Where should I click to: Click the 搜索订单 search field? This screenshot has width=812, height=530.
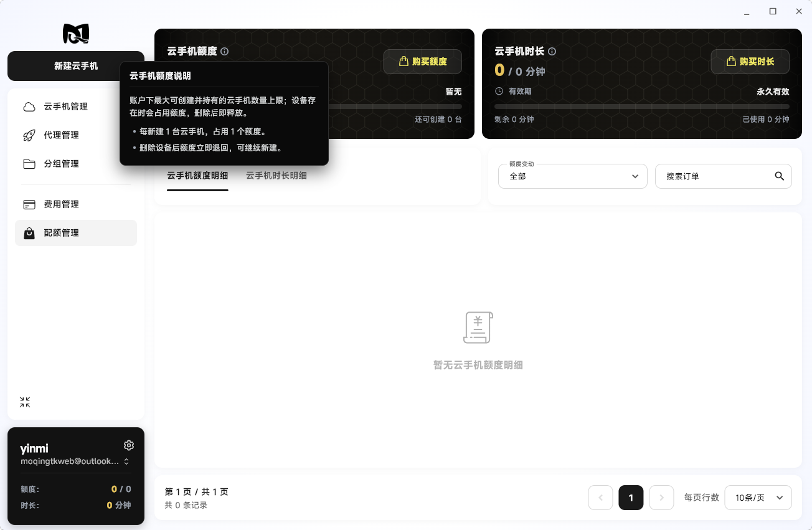pyautogui.click(x=724, y=176)
